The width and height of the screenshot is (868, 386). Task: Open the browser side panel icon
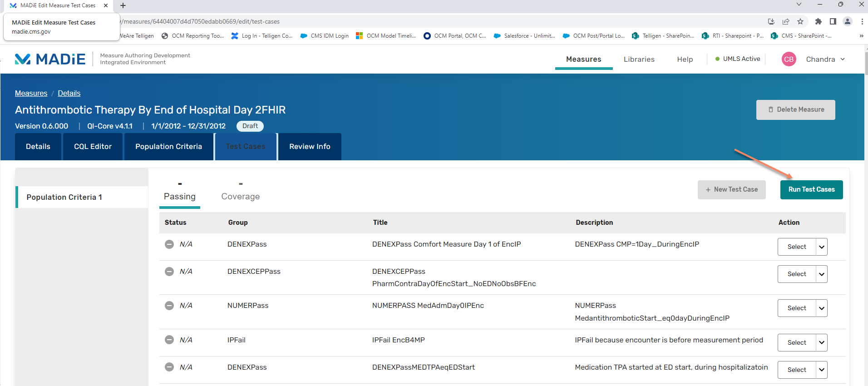click(x=833, y=21)
